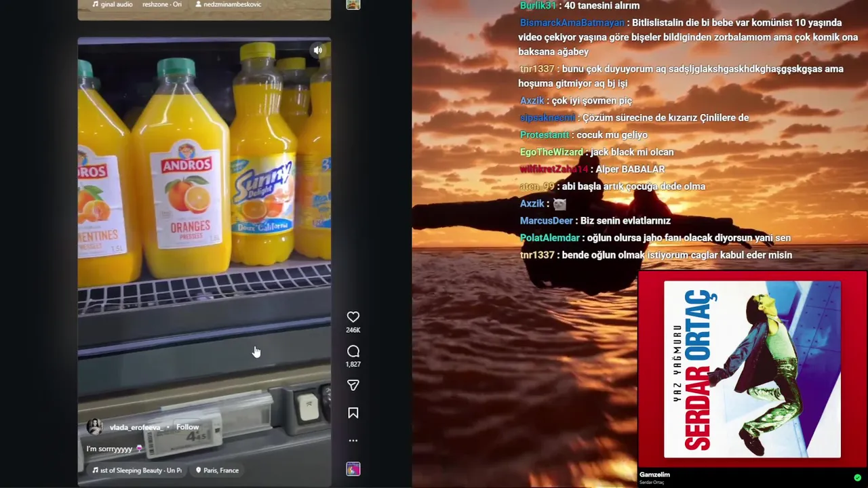Click the cat emote in Axzik's message
The height and width of the screenshot is (488, 868).
(x=559, y=204)
